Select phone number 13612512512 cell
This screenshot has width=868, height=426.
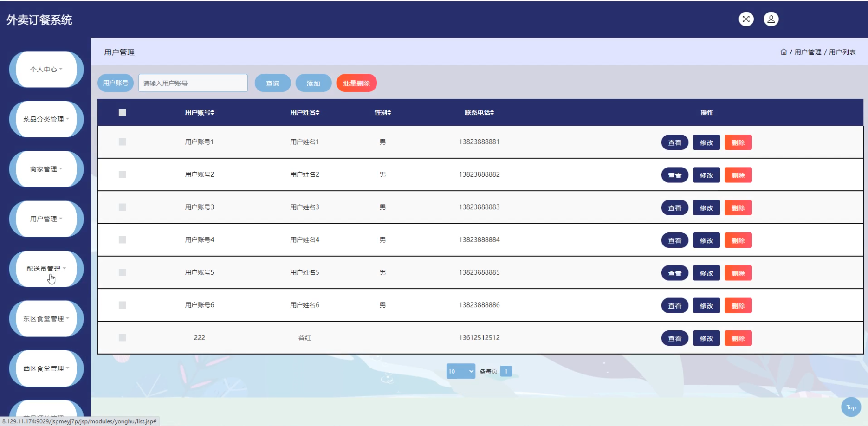click(x=479, y=337)
